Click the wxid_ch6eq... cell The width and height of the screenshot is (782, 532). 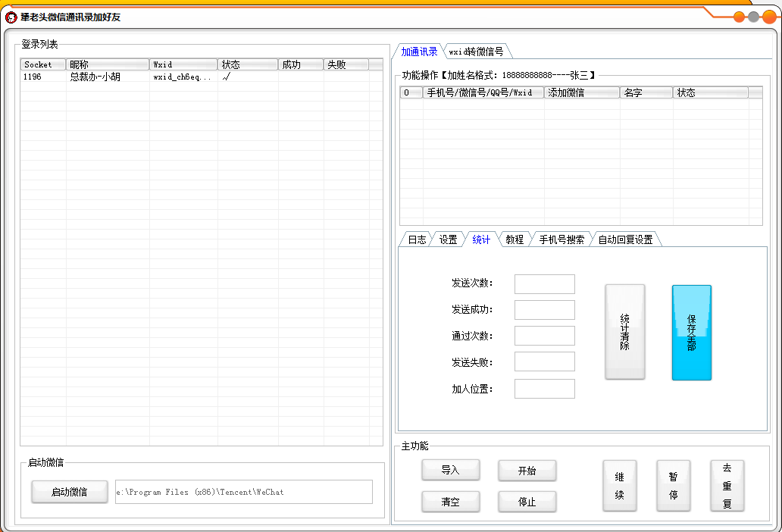point(182,77)
